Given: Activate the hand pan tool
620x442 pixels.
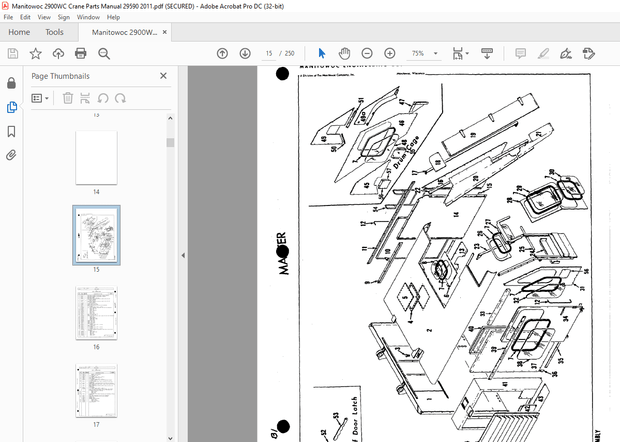Looking at the screenshot, I should tap(344, 53).
